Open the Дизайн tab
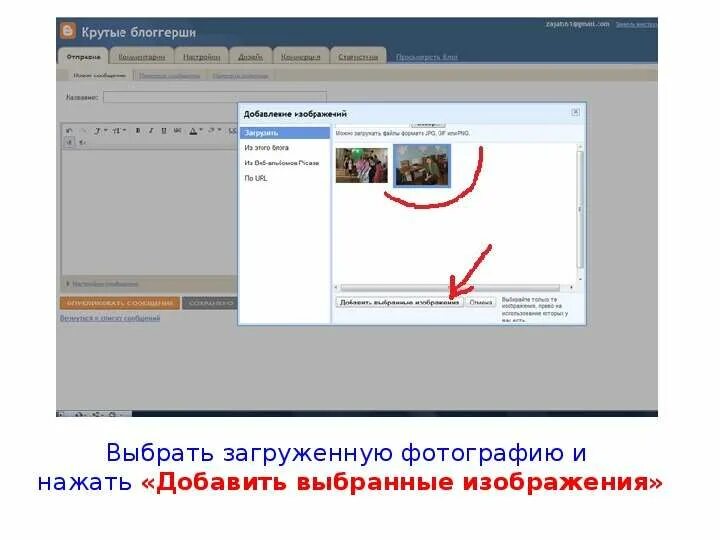This screenshot has height=540, width=720. pos(250,56)
